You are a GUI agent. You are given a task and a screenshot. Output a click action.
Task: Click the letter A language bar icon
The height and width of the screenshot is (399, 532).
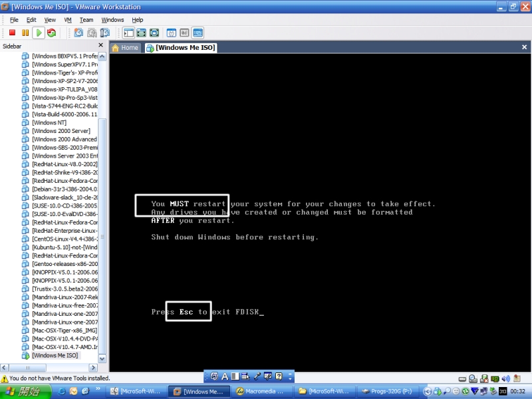(x=225, y=376)
